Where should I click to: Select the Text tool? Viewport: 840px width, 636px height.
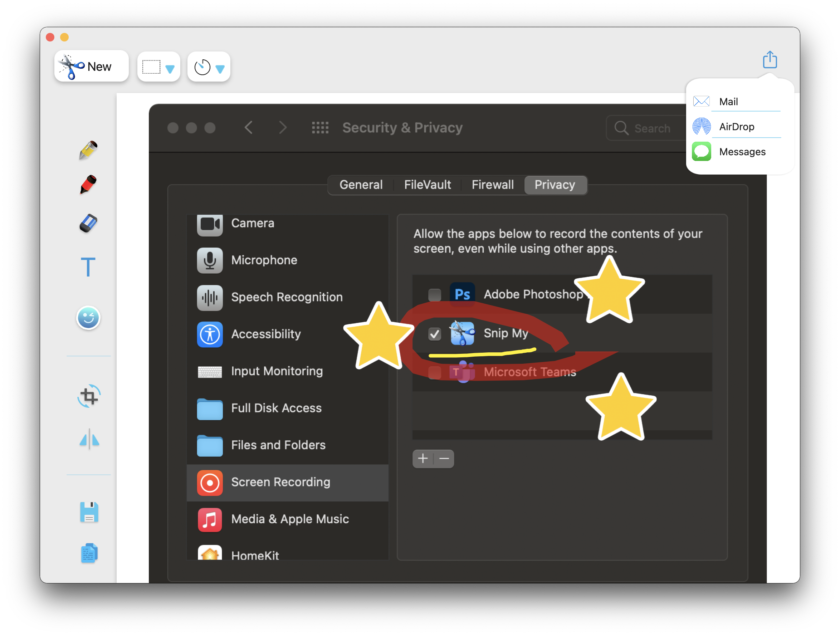click(88, 266)
